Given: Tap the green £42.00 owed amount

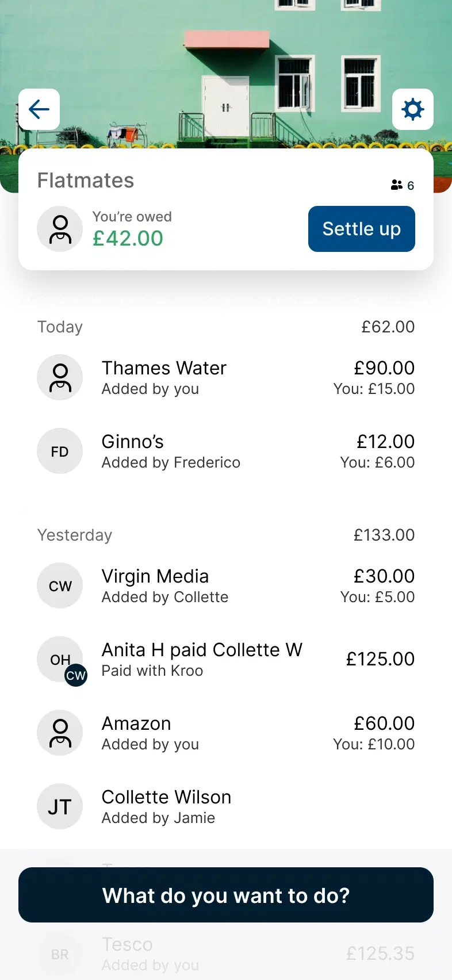Looking at the screenshot, I should click(128, 238).
